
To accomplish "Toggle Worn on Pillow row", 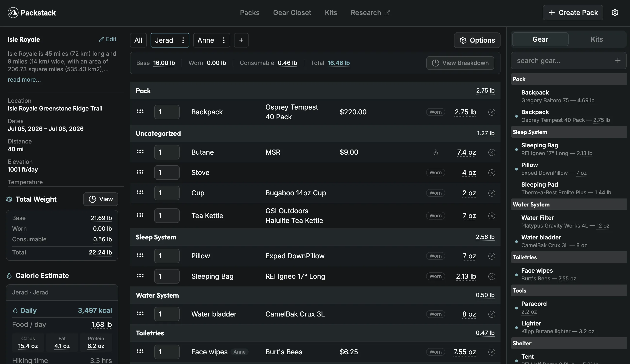I will coord(435,256).
